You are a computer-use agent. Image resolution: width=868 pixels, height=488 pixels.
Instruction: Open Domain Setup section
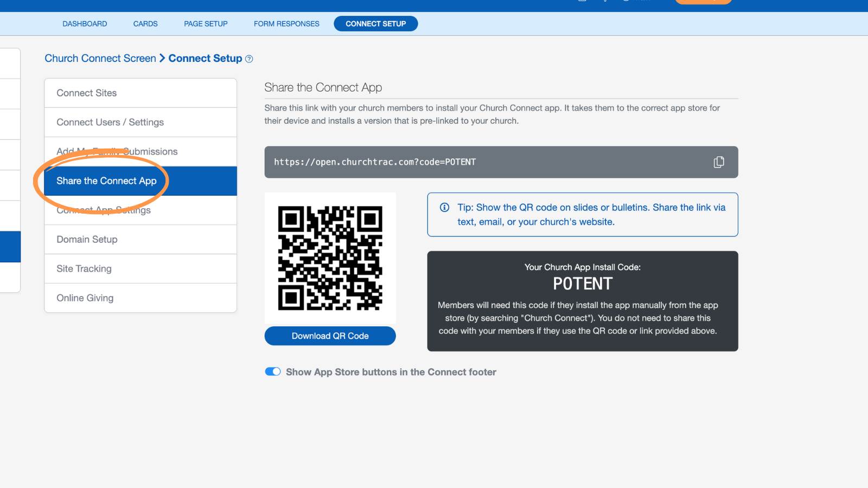click(141, 239)
